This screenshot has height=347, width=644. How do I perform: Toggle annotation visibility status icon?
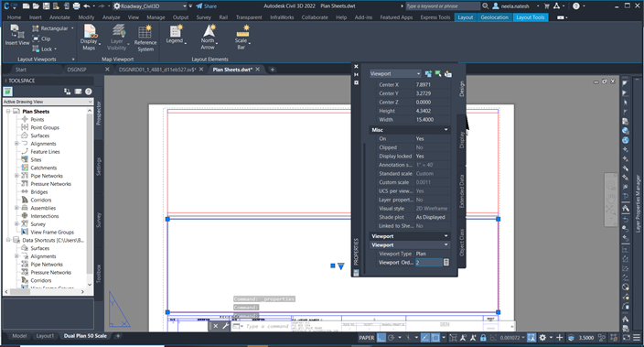(463, 338)
